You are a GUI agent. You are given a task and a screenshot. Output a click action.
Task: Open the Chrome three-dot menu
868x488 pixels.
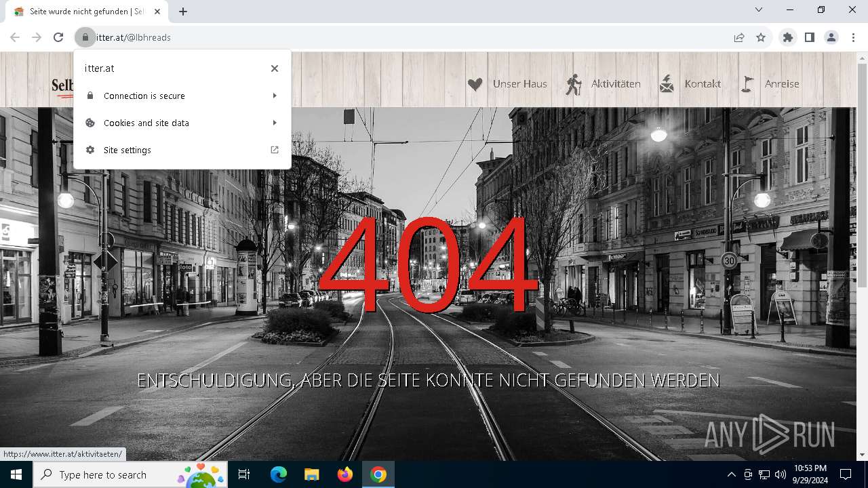click(x=853, y=37)
